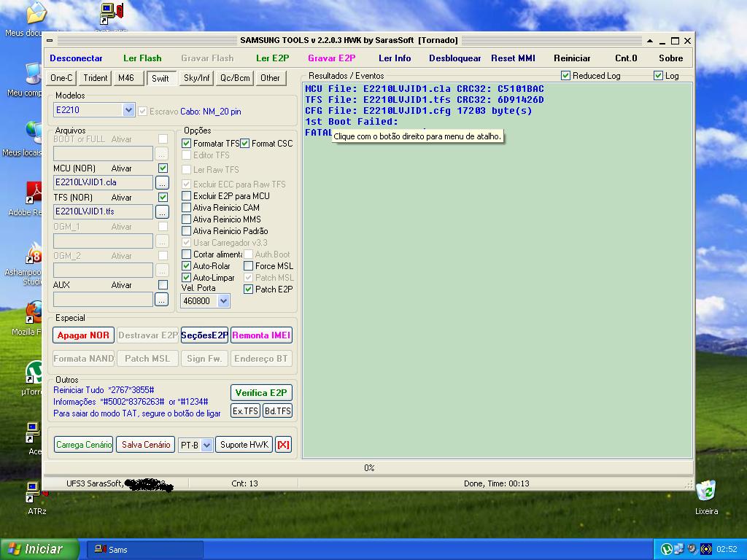Image resolution: width=747 pixels, height=560 pixels.
Task: Enable the Force MSL checkbox
Action: [x=248, y=265]
